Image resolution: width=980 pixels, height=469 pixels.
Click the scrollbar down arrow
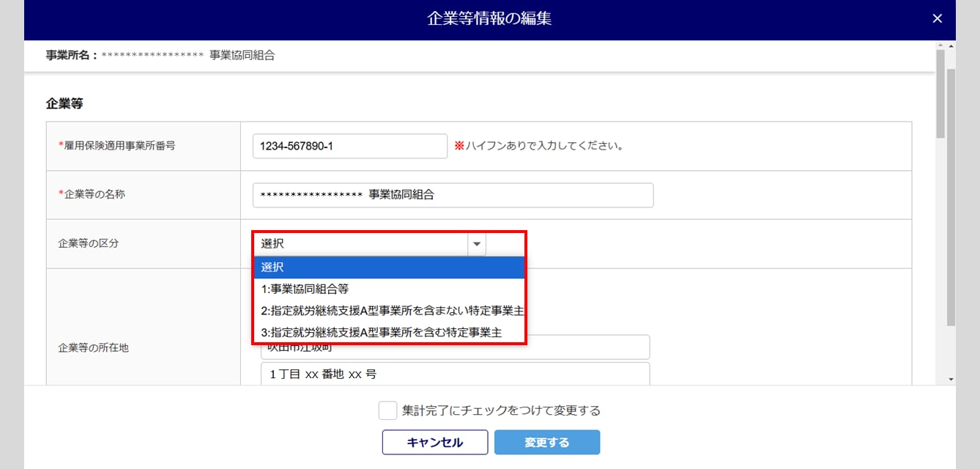(951, 379)
